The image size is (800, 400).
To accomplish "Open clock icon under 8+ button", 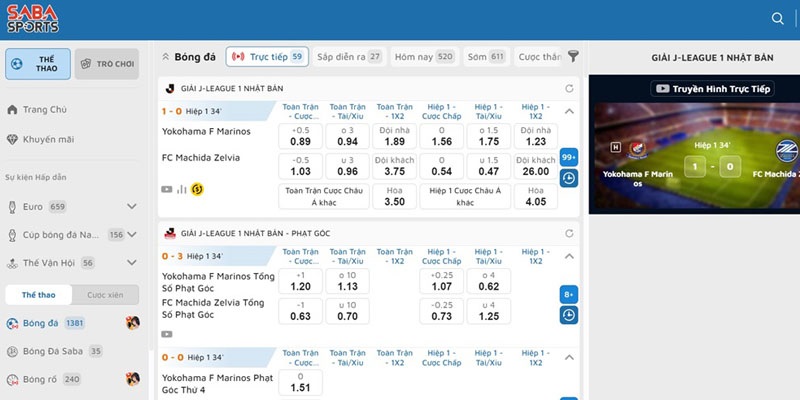I will coord(569,315).
